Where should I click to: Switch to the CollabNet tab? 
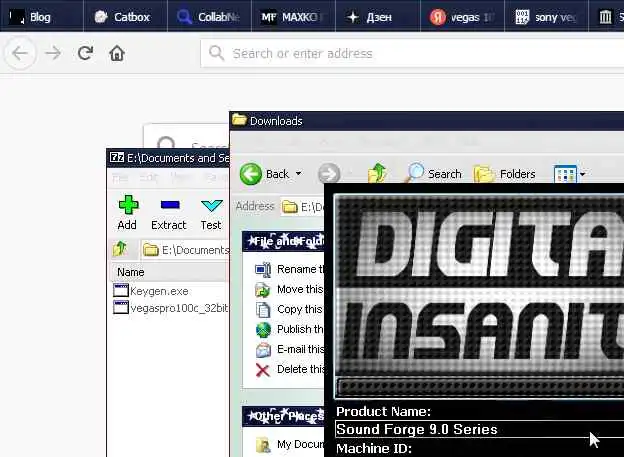coord(210,17)
